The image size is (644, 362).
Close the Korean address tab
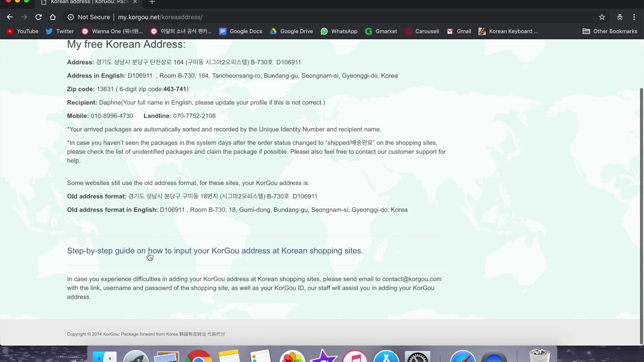(x=135, y=2)
